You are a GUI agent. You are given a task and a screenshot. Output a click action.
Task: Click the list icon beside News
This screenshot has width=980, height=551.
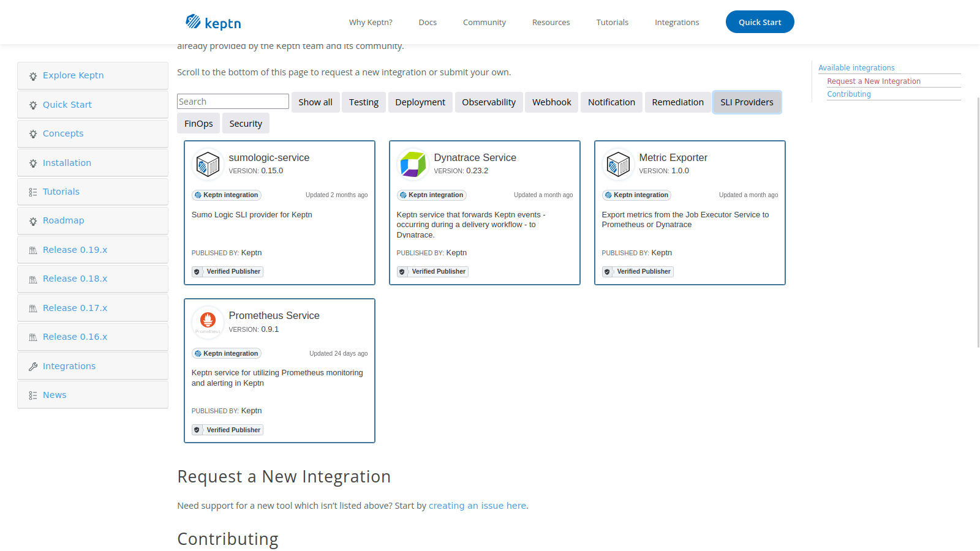(x=33, y=395)
